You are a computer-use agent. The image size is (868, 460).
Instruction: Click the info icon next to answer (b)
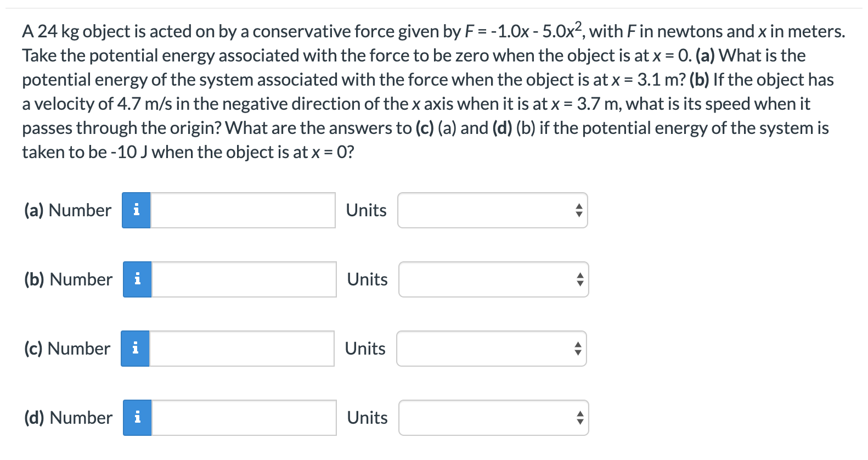point(137,279)
